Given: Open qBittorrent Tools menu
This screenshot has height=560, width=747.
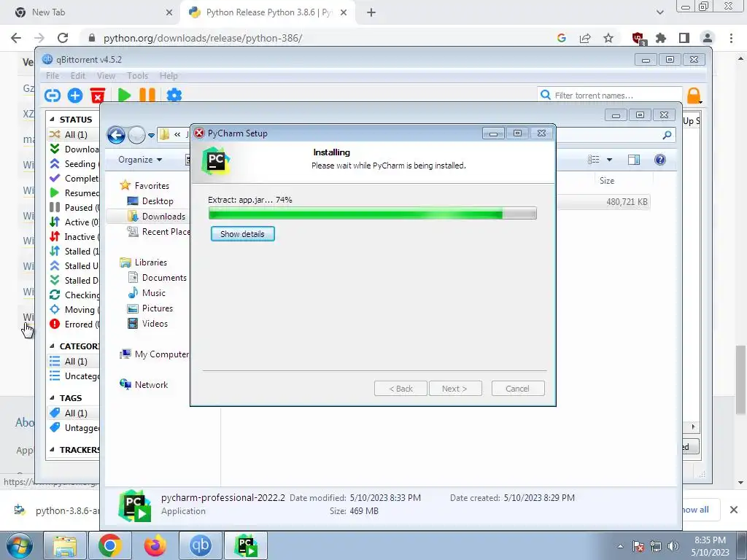Looking at the screenshot, I should [x=138, y=76].
